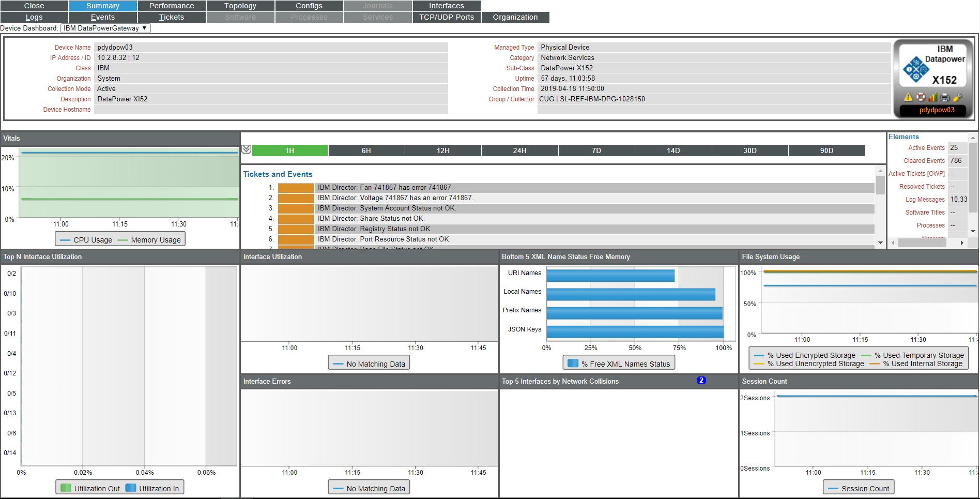980x499 pixels.
Task: Click orange severity swatch for event 1
Action: coord(296,188)
